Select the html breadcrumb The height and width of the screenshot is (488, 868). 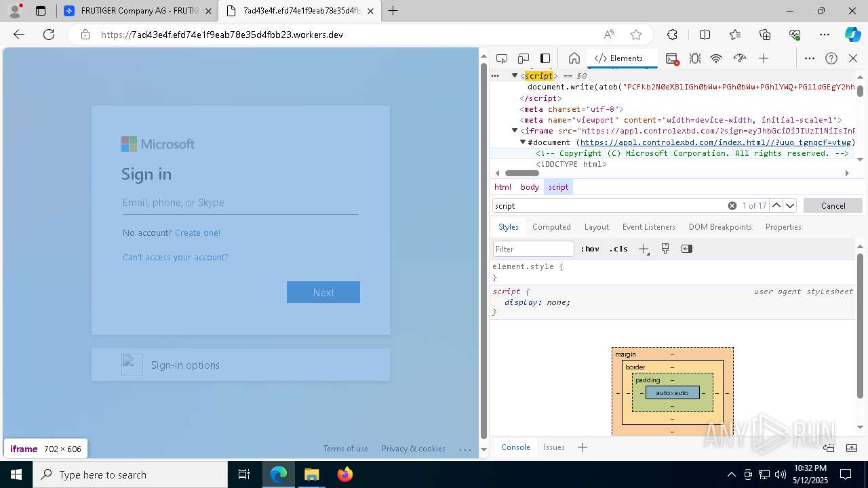click(502, 187)
